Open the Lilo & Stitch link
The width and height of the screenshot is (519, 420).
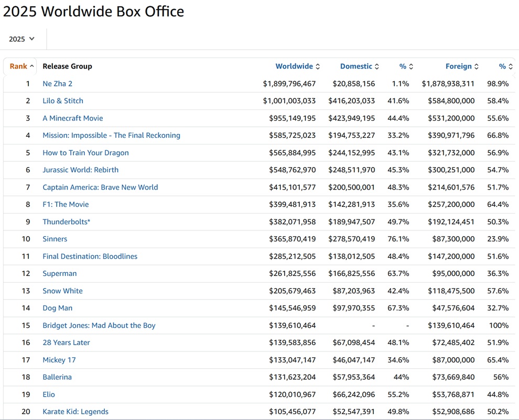coord(63,101)
